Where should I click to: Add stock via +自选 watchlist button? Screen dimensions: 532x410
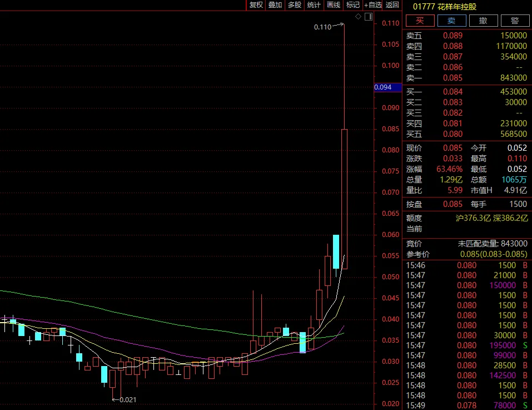click(373, 5)
